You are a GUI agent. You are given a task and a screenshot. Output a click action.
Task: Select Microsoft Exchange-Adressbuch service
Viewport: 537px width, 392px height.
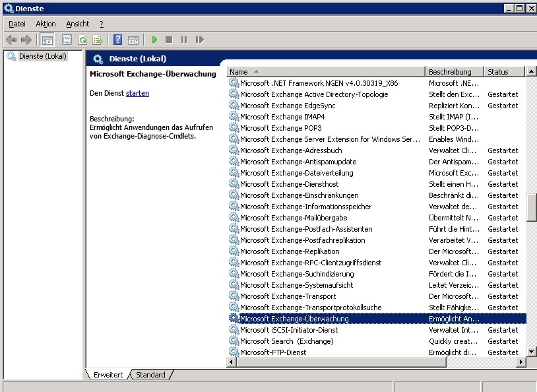pyautogui.click(x=291, y=150)
